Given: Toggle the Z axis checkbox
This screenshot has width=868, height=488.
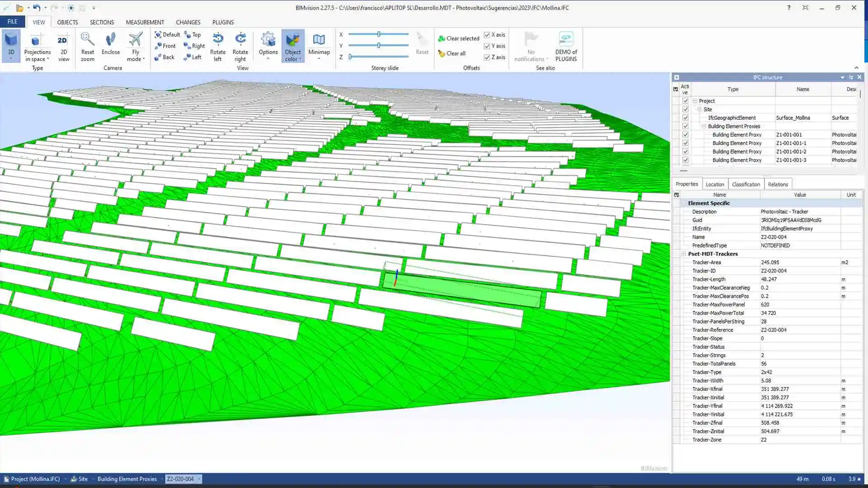Looking at the screenshot, I should 487,57.
